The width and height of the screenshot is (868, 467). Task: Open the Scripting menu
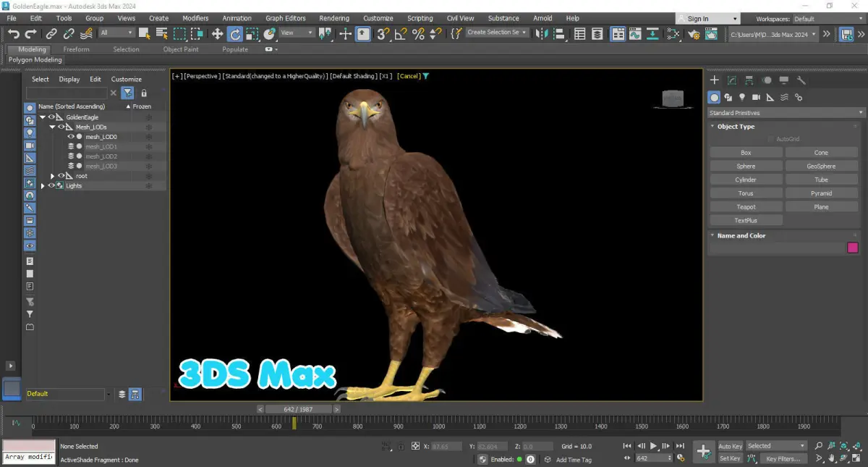(x=420, y=18)
